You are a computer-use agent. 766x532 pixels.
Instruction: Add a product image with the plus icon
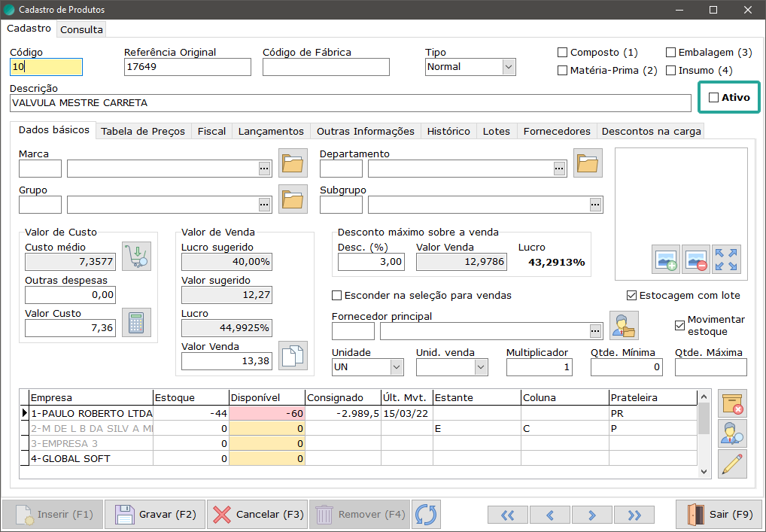coord(666,260)
